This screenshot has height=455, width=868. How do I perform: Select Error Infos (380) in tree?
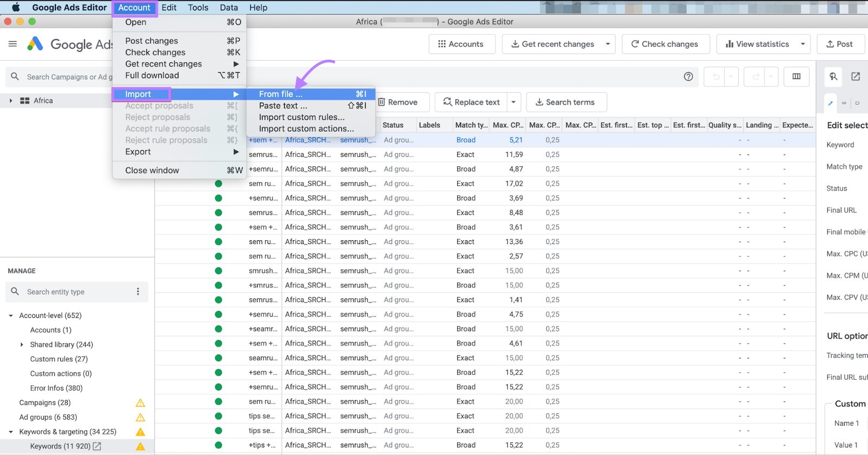(56, 388)
